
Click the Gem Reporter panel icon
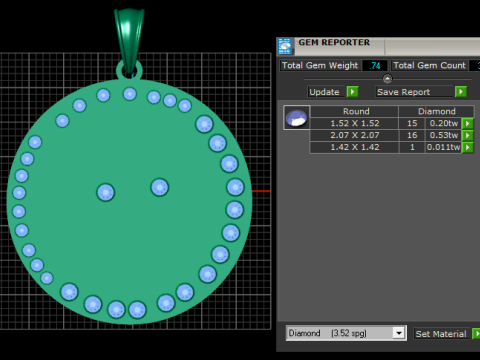[x=285, y=46]
